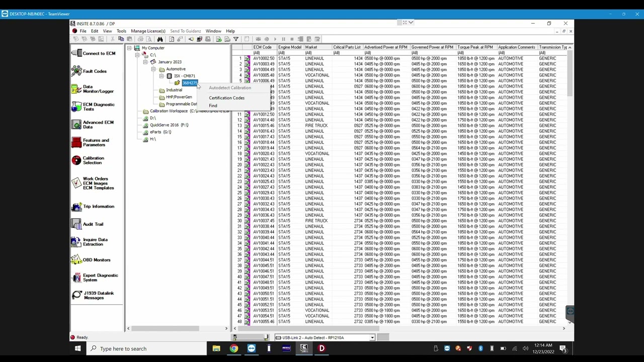This screenshot has height=362, width=644.
Task: Collapse the My Computer tree node
Action: 129,48
